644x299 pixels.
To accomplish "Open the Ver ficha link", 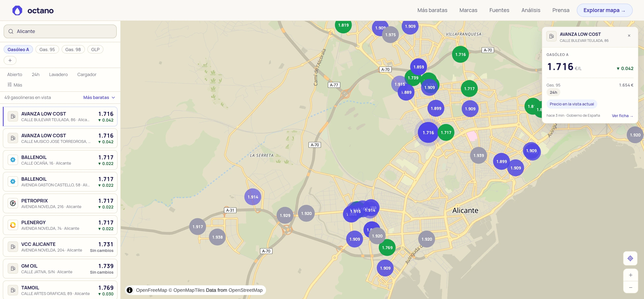I will 622,115.
